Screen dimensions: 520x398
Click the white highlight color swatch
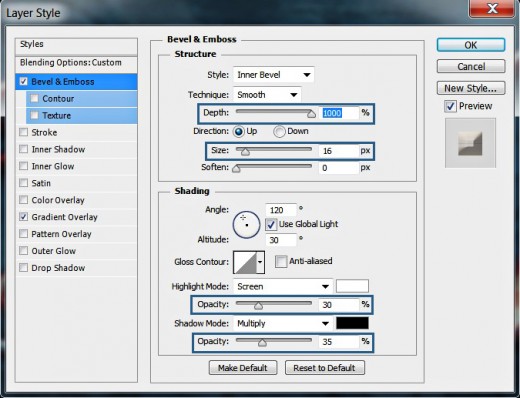coord(352,286)
